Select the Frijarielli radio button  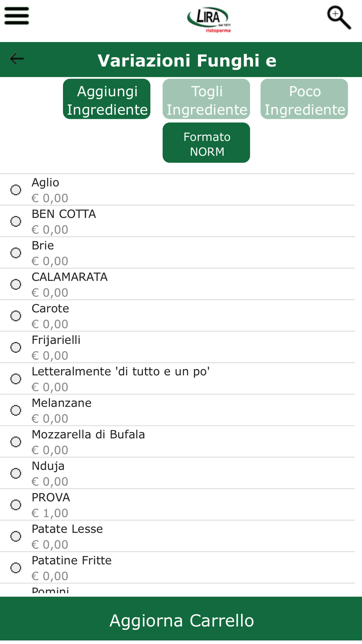[x=16, y=347]
